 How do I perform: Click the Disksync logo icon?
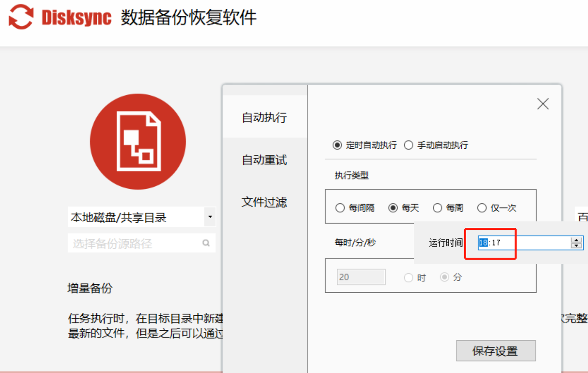coord(21,17)
